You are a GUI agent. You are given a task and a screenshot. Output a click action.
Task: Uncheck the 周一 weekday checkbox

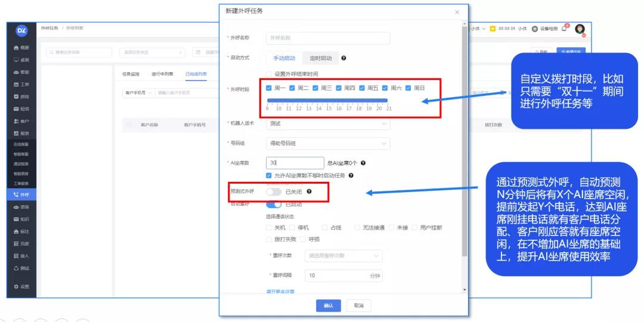pyautogui.click(x=270, y=88)
